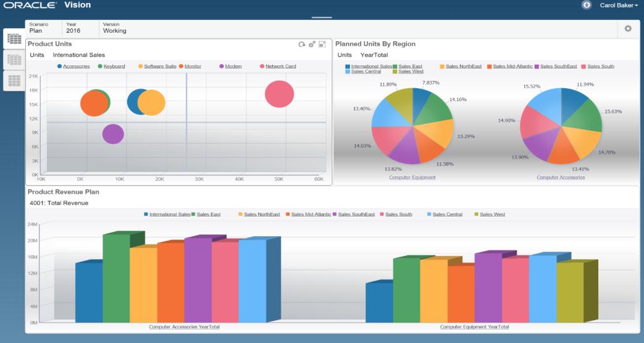Click Sales Central in Product Revenue legend
Viewport: 644px width, 343px height.
pyautogui.click(x=447, y=214)
